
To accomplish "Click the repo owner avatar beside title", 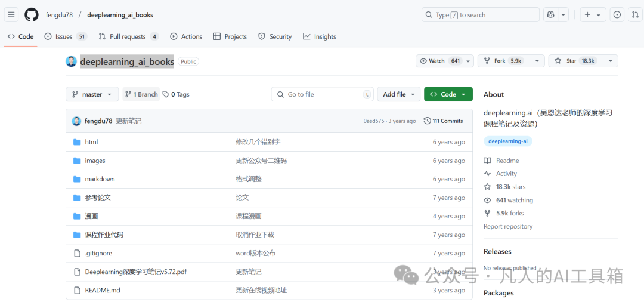I will tap(71, 61).
